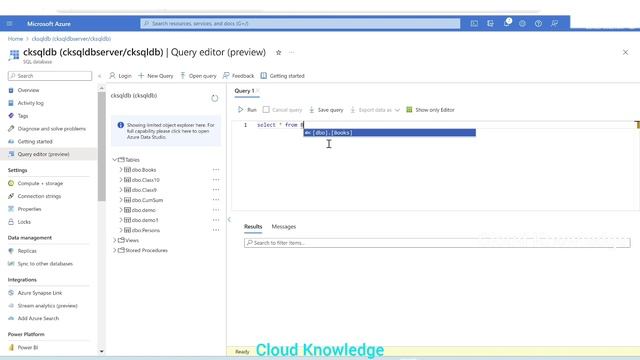The height and width of the screenshot is (360, 640).
Task: Open Getting started in the toolbar
Action: tap(282, 76)
